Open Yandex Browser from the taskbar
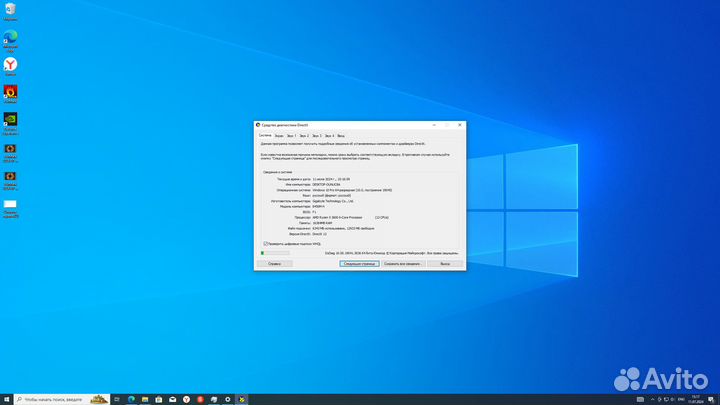The height and width of the screenshot is (405, 720). tap(186, 399)
